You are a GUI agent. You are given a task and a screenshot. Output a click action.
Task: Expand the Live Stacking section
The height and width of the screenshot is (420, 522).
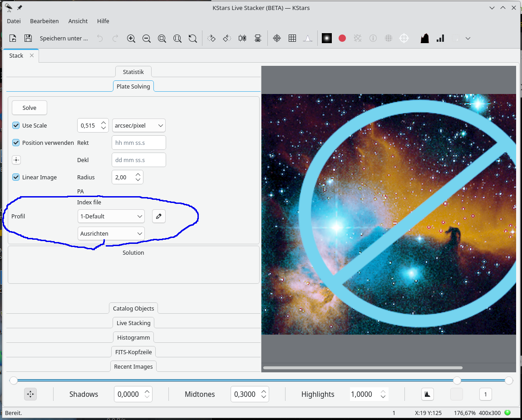133,323
